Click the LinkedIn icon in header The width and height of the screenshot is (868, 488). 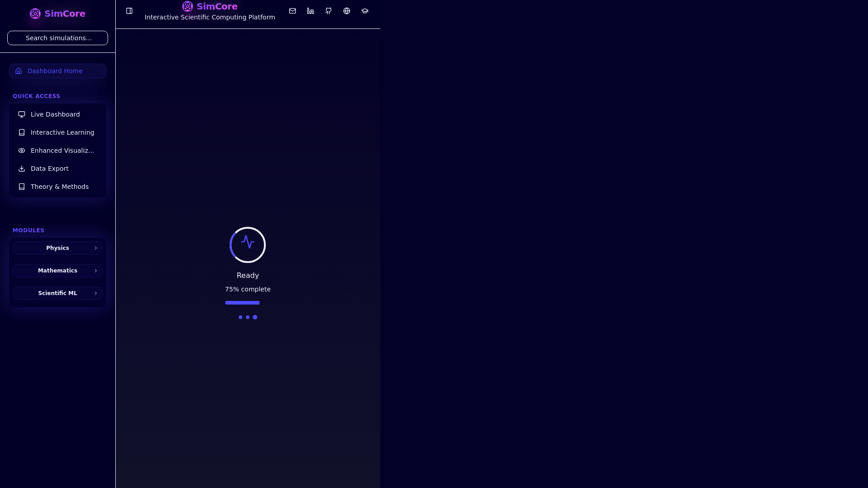(311, 11)
